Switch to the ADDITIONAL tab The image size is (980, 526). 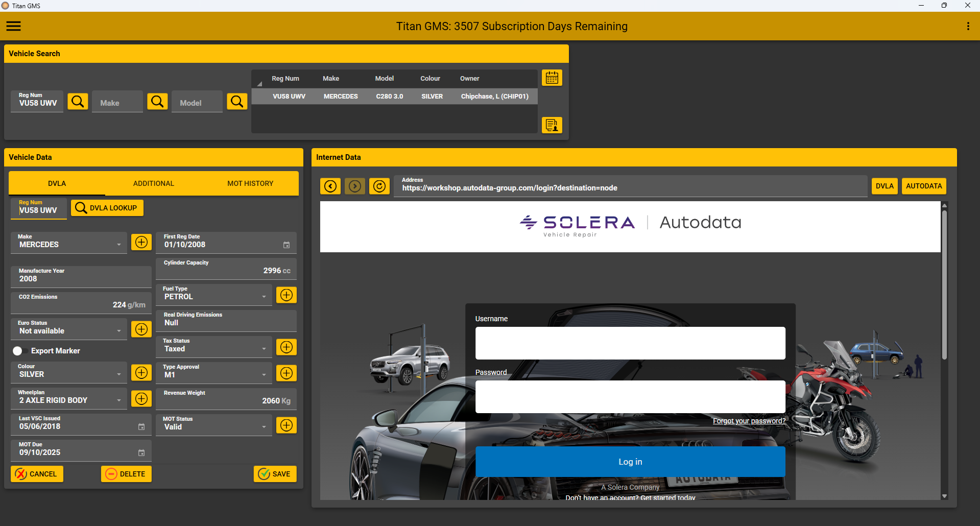coord(153,183)
